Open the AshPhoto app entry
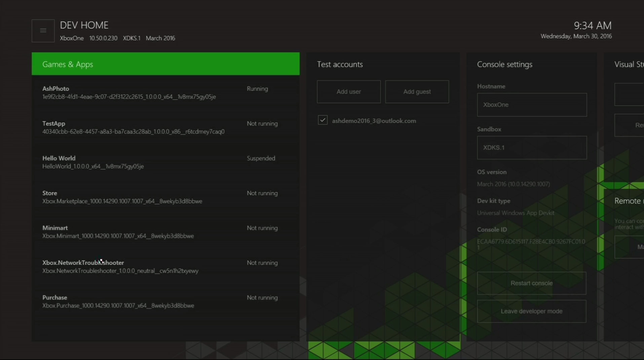This screenshot has height=360, width=644. 165,92
